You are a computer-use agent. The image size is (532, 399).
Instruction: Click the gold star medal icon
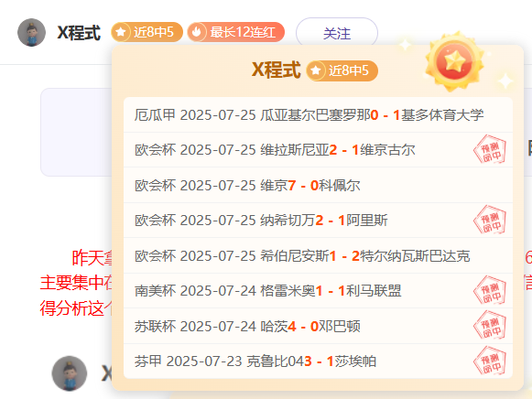455,62
